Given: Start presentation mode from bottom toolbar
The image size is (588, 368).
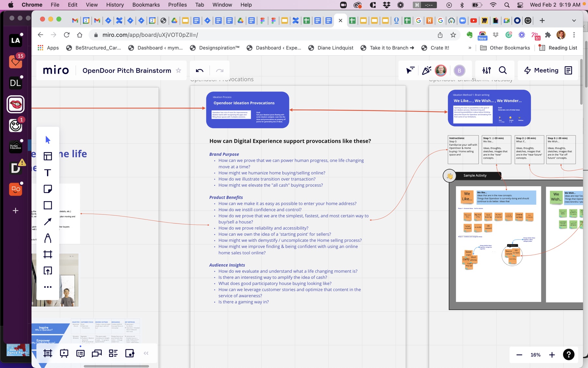Looking at the screenshot, I should (x=64, y=353).
